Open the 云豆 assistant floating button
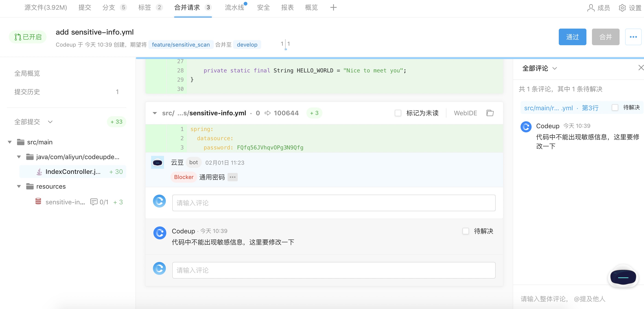The width and height of the screenshot is (644, 309). [623, 277]
